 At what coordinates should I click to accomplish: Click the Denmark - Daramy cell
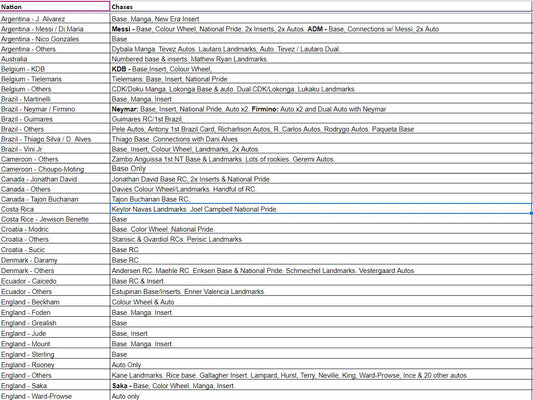pos(55,260)
